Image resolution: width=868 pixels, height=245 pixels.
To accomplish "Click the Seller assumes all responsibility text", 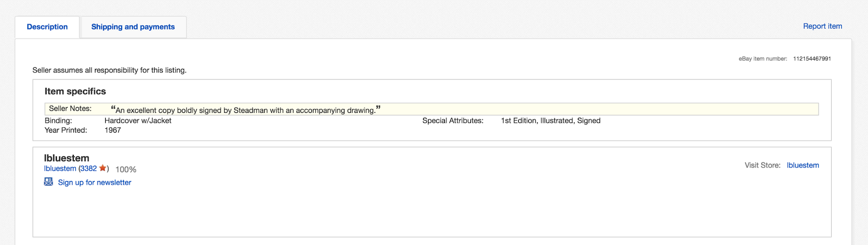I will pyautogui.click(x=110, y=70).
